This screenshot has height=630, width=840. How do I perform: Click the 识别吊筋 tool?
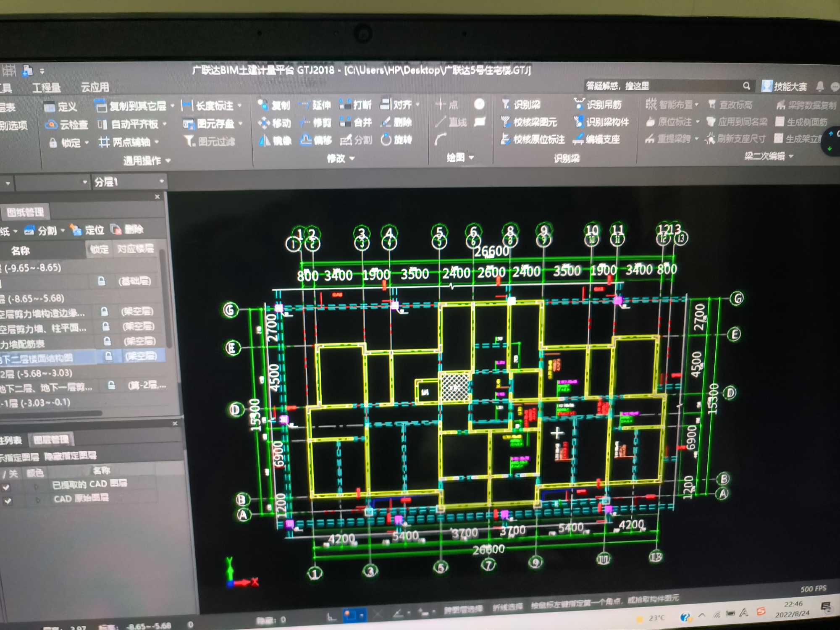point(597,104)
